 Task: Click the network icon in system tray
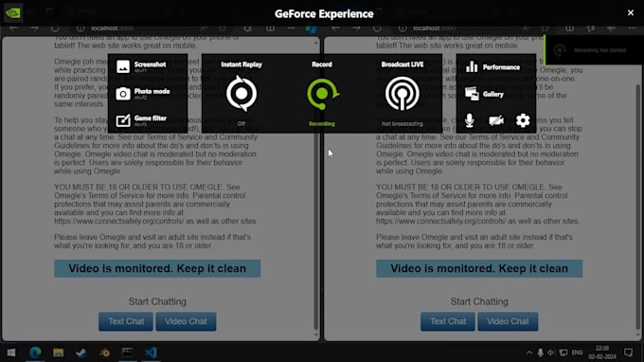point(563,353)
